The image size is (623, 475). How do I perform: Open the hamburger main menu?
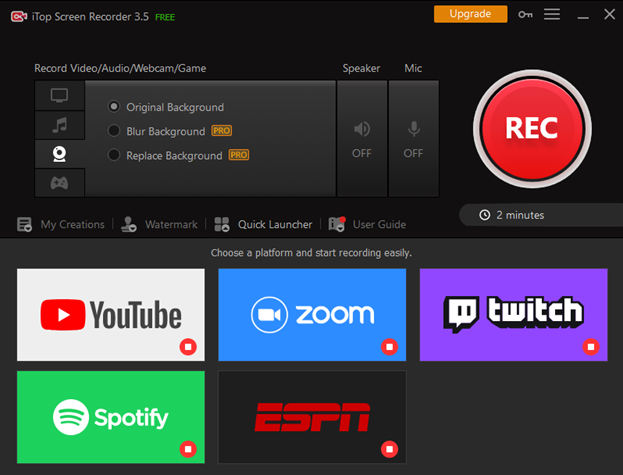tap(552, 14)
